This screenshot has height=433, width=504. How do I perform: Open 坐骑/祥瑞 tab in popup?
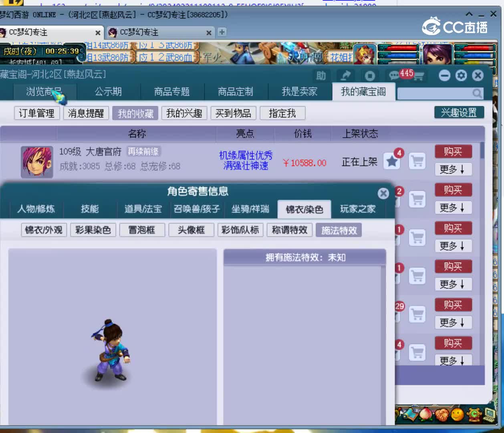250,209
